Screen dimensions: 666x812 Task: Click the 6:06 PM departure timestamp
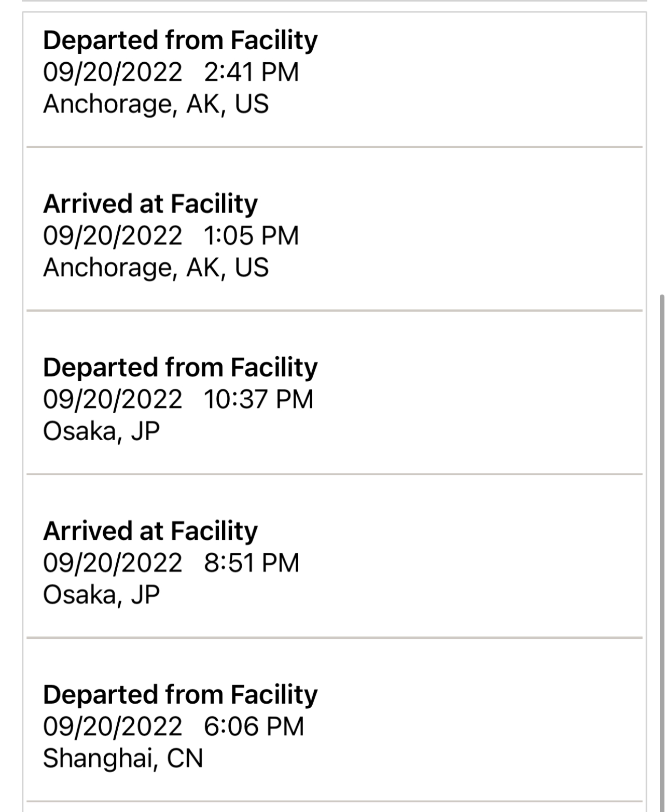254,726
